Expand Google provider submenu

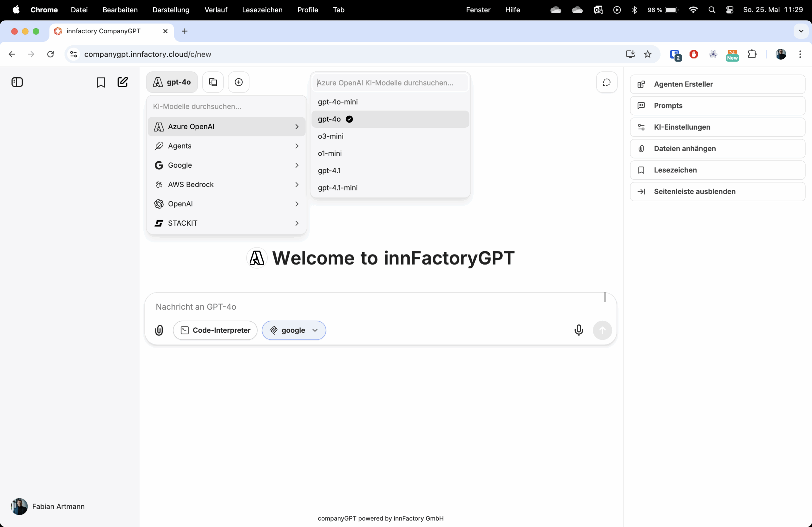(226, 165)
